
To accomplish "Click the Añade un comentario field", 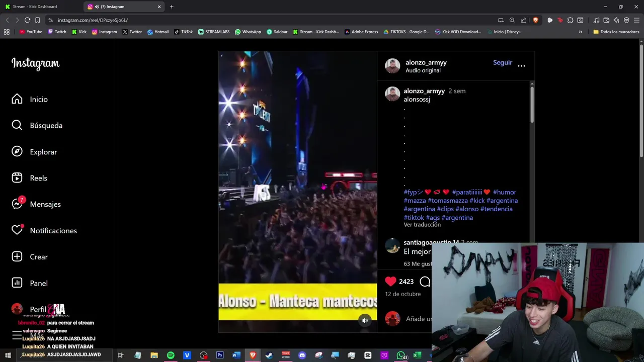I will tap(419, 319).
